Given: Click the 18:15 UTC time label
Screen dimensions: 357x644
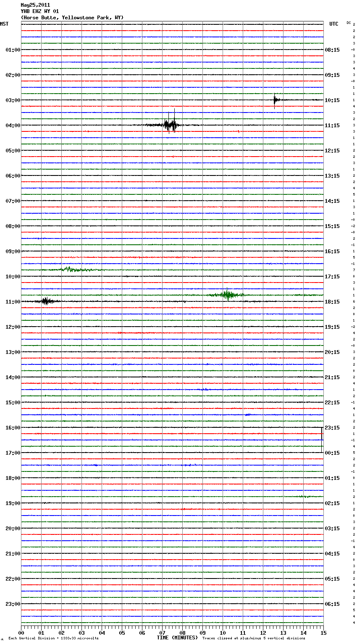Looking at the screenshot, I should pos(332,302).
